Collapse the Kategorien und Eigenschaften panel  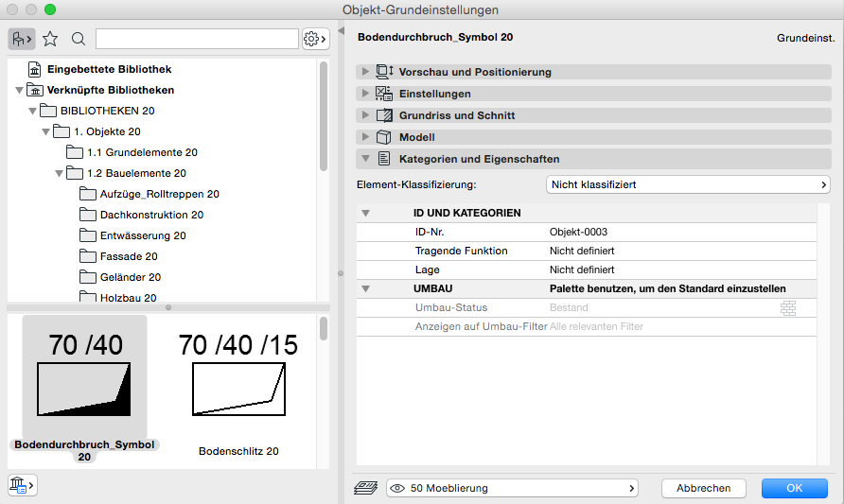click(x=364, y=159)
